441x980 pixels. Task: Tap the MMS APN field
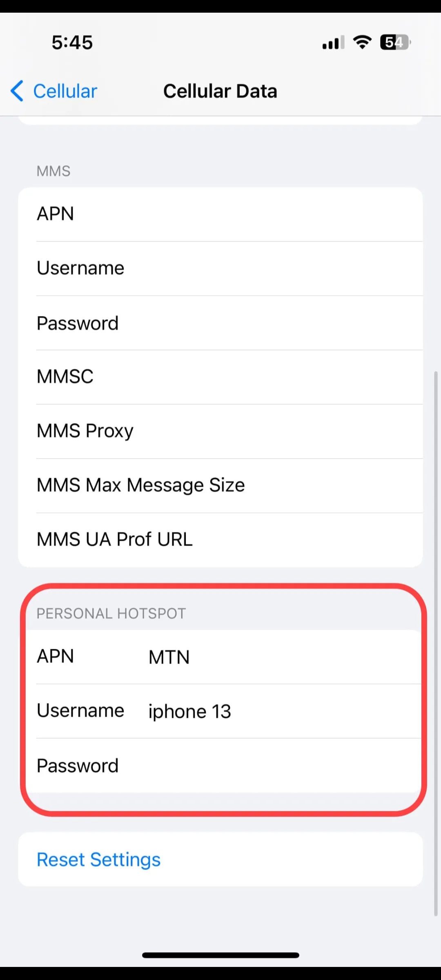pyautogui.click(x=245, y=214)
